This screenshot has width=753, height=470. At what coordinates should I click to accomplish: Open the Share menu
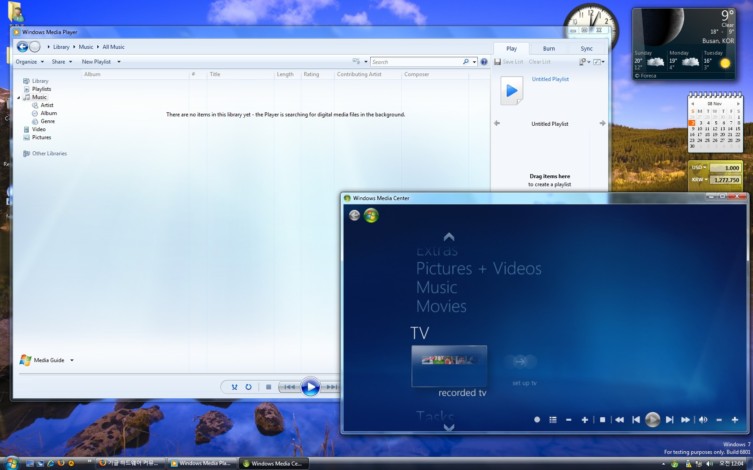pyautogui.click(x=61, y=62)
